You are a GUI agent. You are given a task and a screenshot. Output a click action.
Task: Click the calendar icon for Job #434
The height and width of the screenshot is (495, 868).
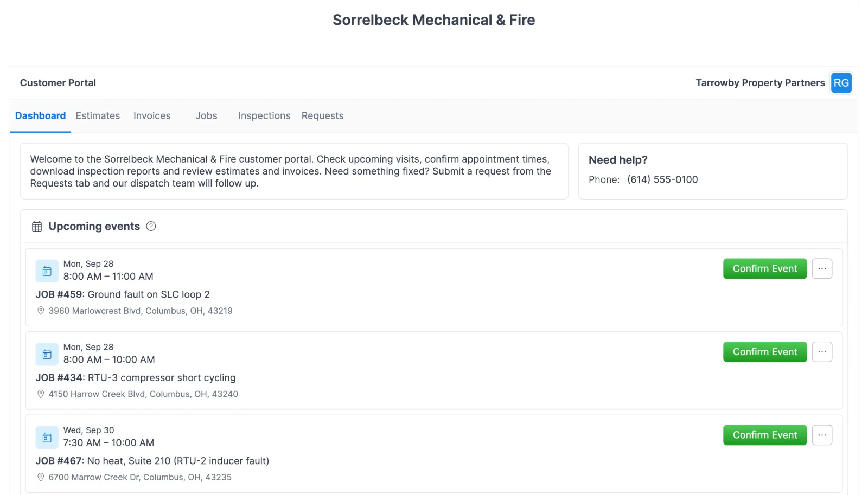47,354
